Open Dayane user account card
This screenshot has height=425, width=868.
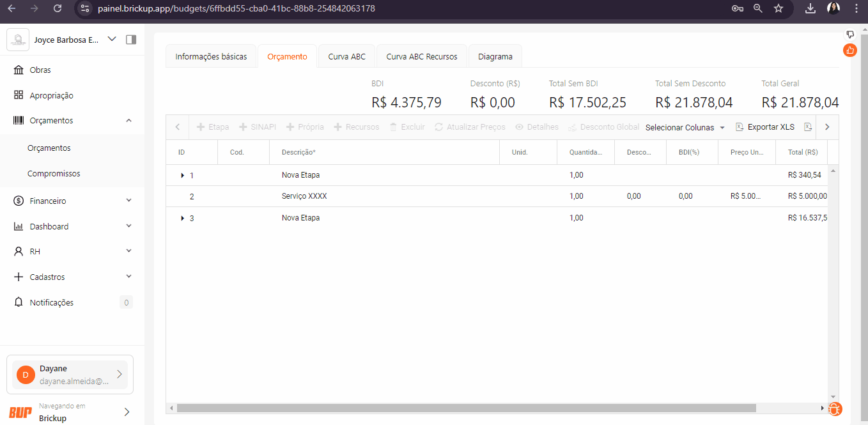[x=70, y=375]
